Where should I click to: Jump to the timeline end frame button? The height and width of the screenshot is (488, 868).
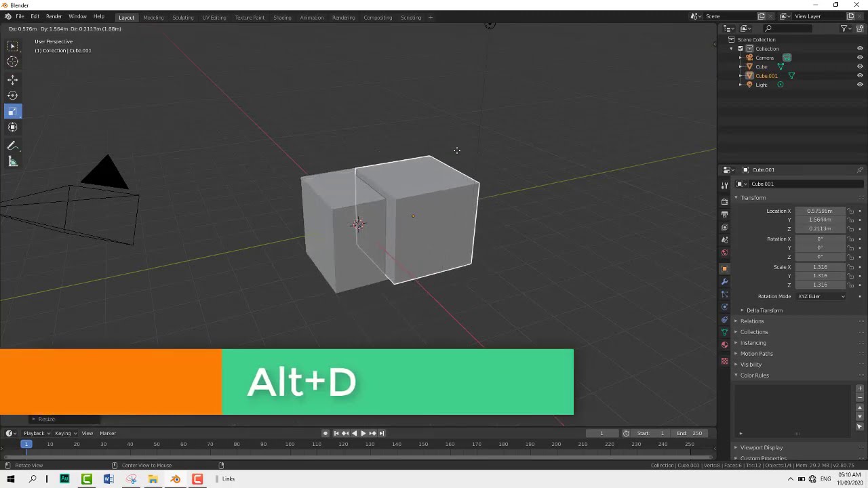[x=381, y=433]
